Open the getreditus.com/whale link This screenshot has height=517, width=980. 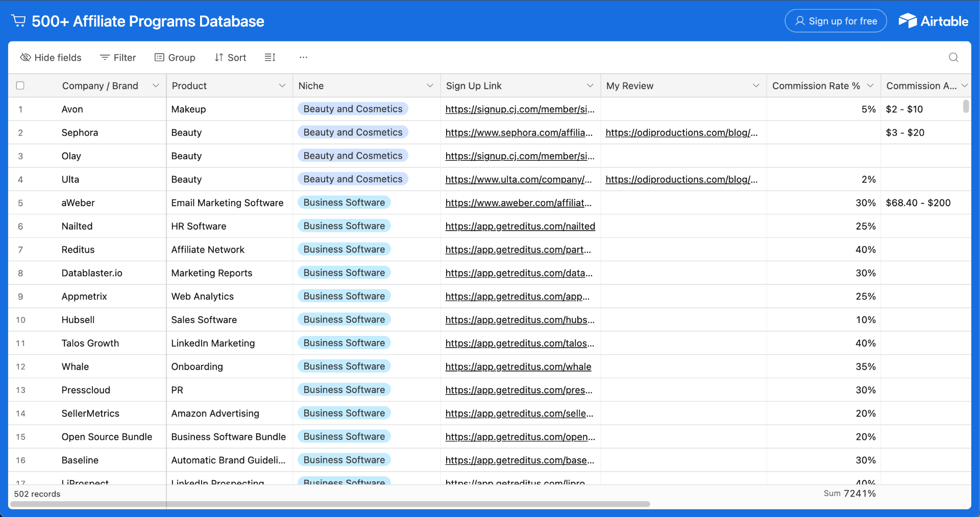(x=518, y=367)
